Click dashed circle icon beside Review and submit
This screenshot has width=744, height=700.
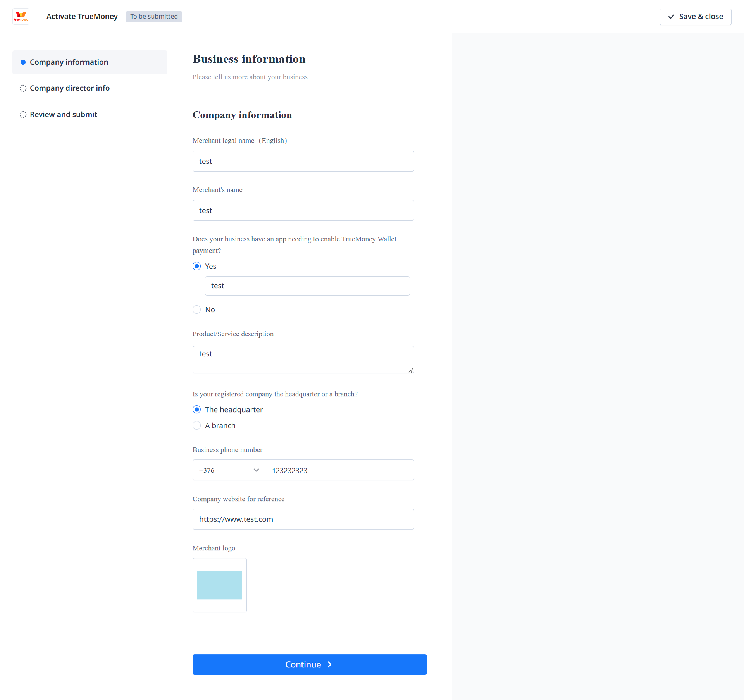coord(23,115)
